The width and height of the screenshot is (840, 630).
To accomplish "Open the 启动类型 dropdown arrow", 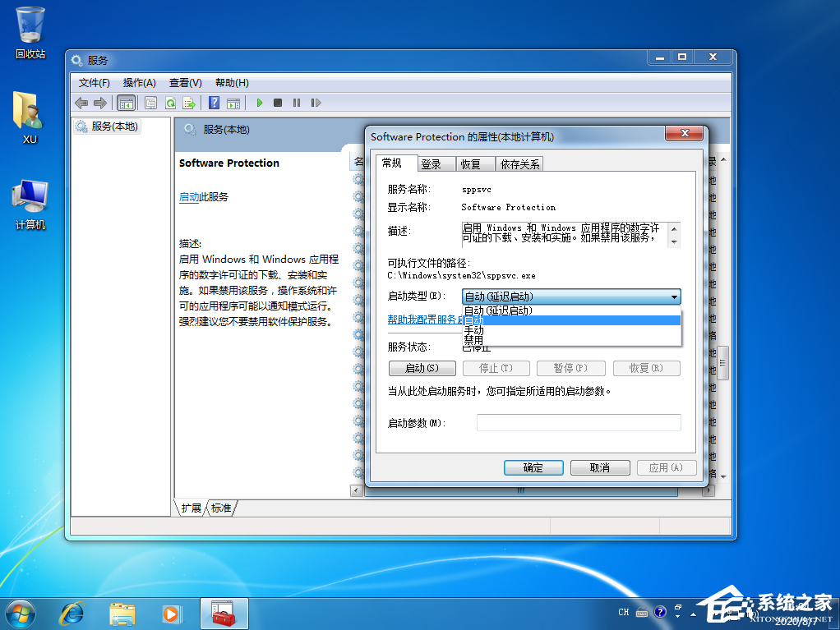I will 676,297.
